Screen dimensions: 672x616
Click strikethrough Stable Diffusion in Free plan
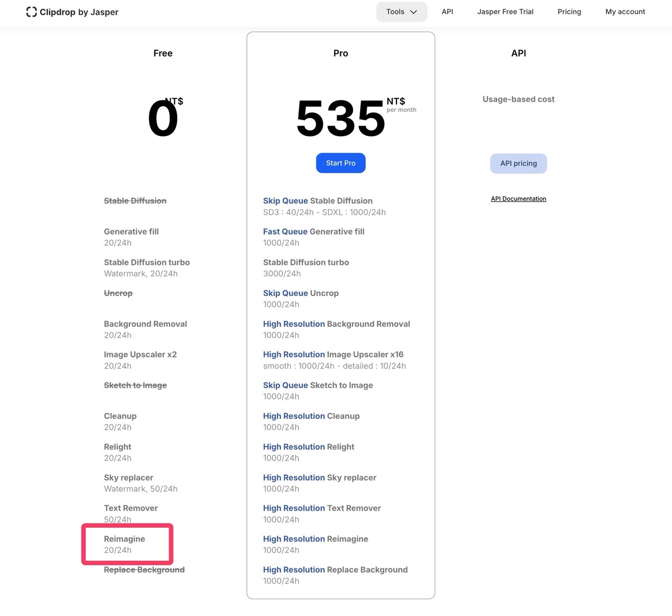tap(135, 201)
